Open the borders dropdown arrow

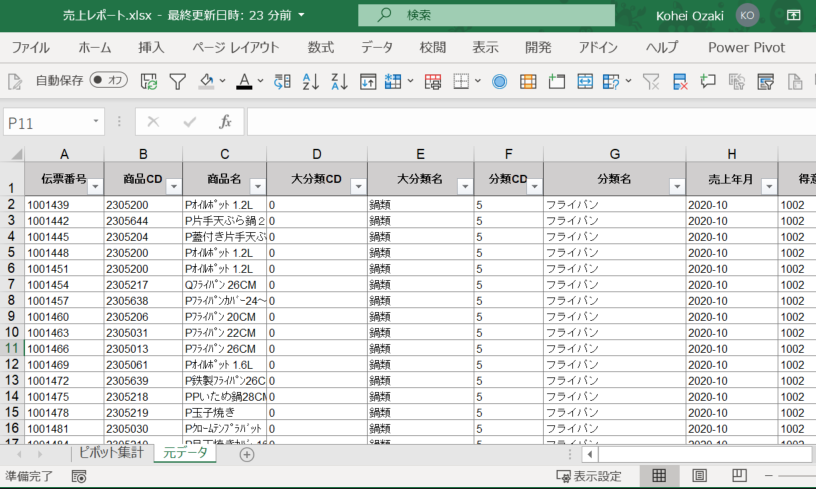pos(477,81)
